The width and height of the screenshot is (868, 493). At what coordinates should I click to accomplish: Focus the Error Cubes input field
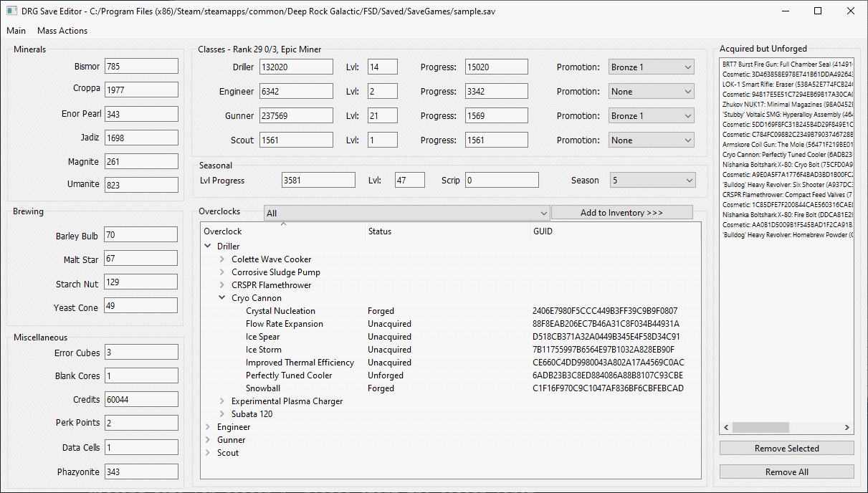[141, 353]
